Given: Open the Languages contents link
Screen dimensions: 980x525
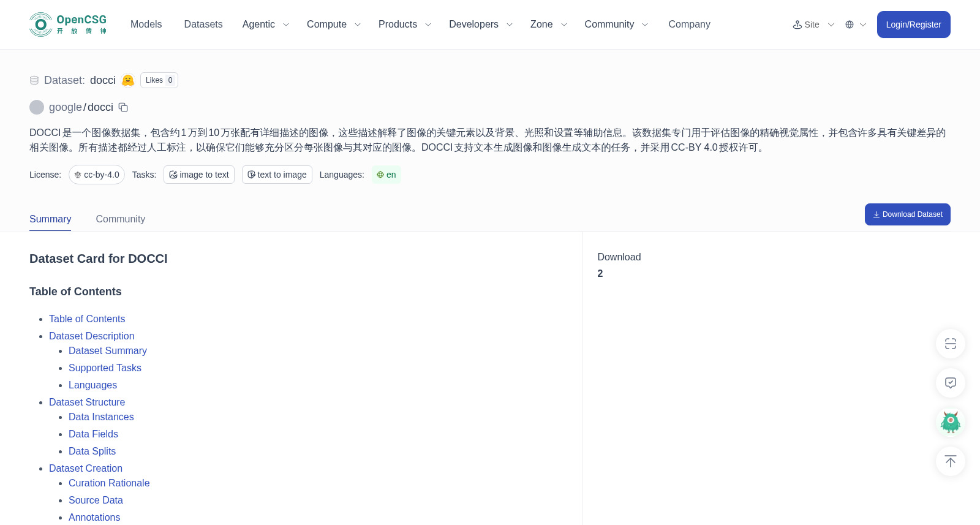Looking at the screenshot, I should point(92,385).
